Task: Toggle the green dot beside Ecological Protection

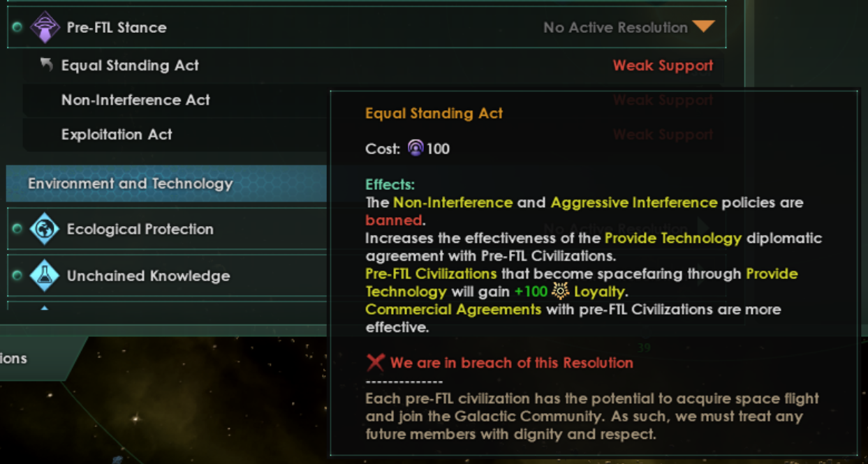Action: tap(17, 229)
